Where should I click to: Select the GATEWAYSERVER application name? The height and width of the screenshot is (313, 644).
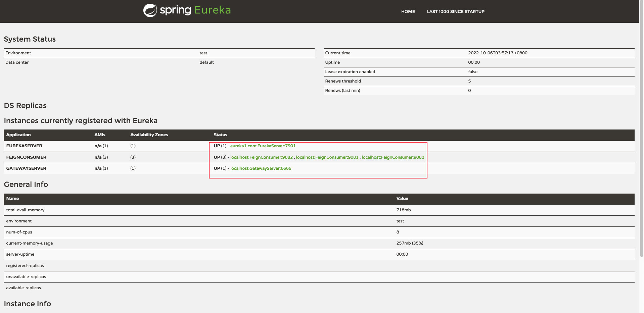click(x=26, y=168)
